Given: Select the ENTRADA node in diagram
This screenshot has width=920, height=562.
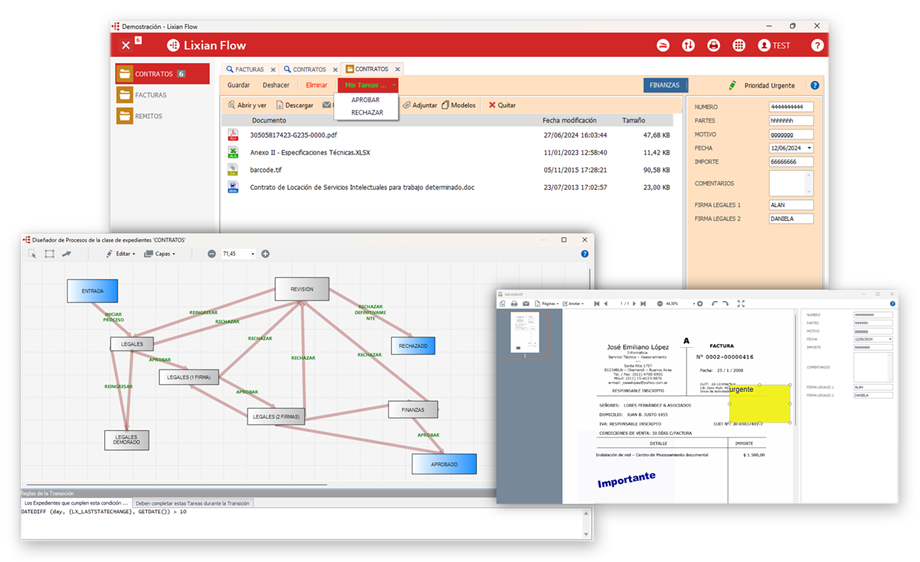Looking at the screenshot, I should click(x=92, y=291).
